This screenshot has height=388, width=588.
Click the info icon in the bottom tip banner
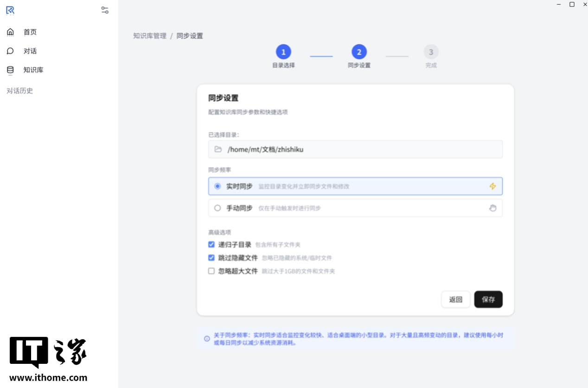206,339
